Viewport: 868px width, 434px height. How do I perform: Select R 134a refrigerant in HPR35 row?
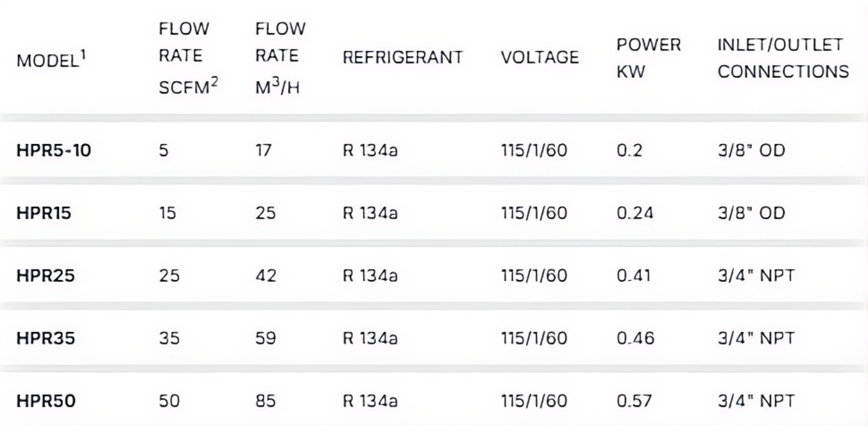click(x=370, y=338)
